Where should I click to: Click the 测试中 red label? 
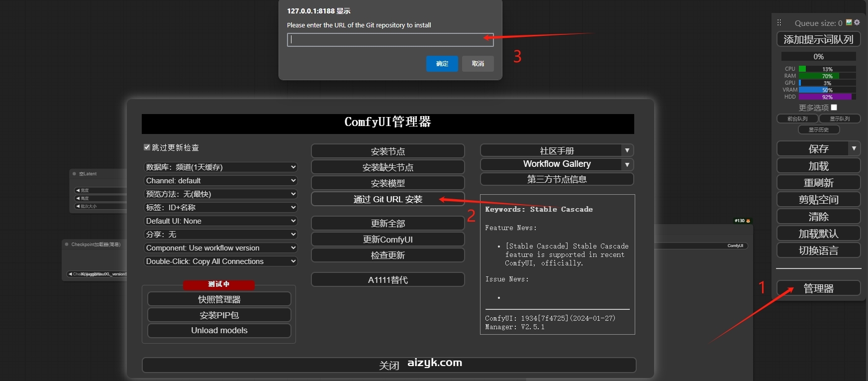[x=219, y=284]
